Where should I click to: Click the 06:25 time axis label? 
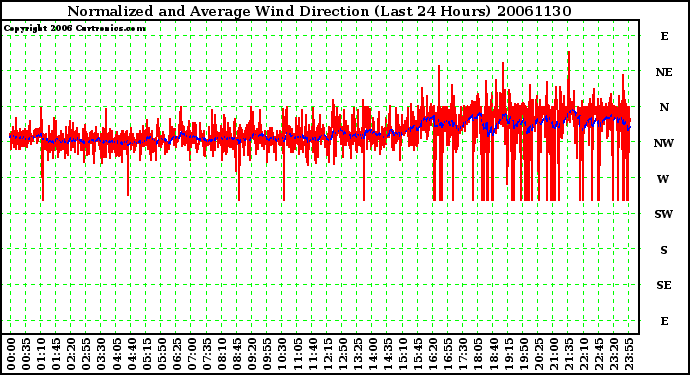pos(176,354)
